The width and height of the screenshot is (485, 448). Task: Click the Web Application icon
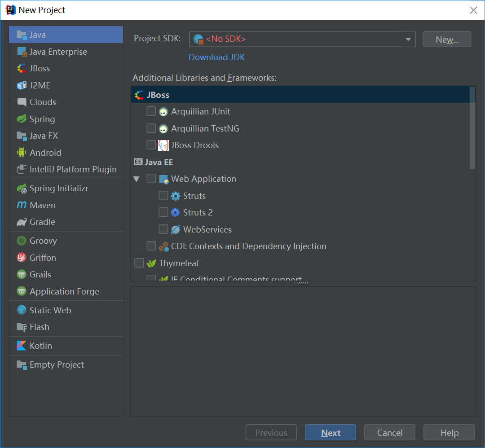click(163, 179)
